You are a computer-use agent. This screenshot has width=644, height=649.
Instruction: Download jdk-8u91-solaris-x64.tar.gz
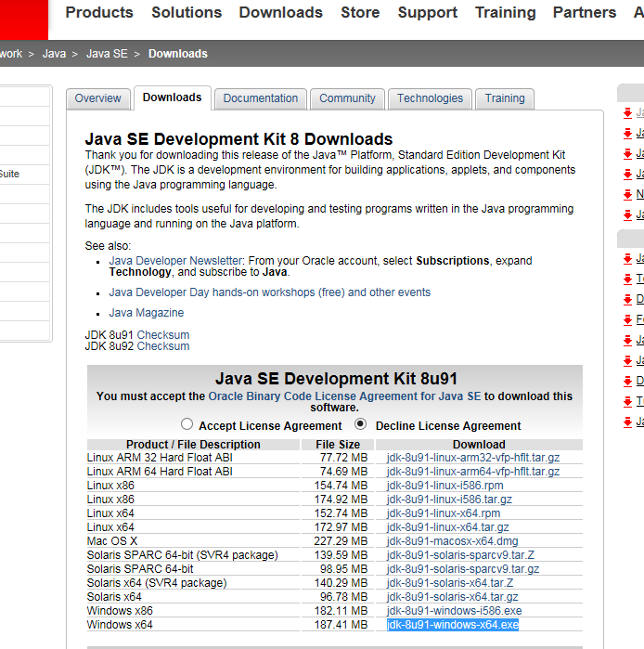click(453, 597)
